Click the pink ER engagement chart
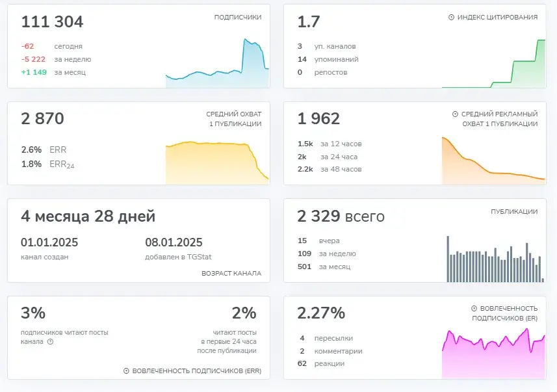Viewport: 557px width, 392px height. coord(493,353)
